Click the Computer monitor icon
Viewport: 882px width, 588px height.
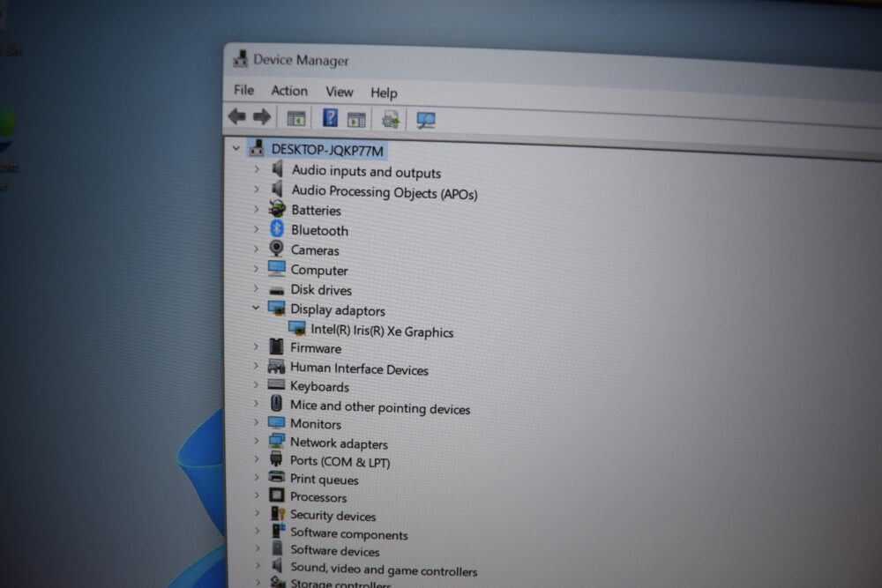pyautogui.click(x=277, y=268)
